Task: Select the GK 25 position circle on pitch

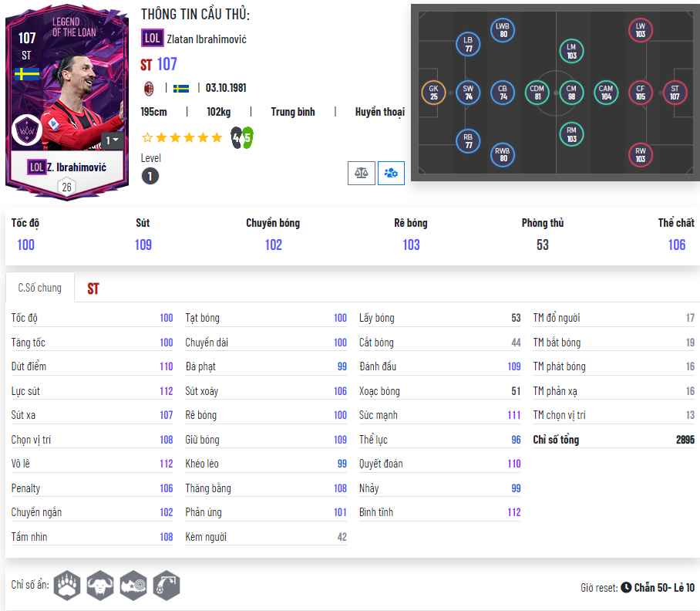Action: click(x=433, y=93)
